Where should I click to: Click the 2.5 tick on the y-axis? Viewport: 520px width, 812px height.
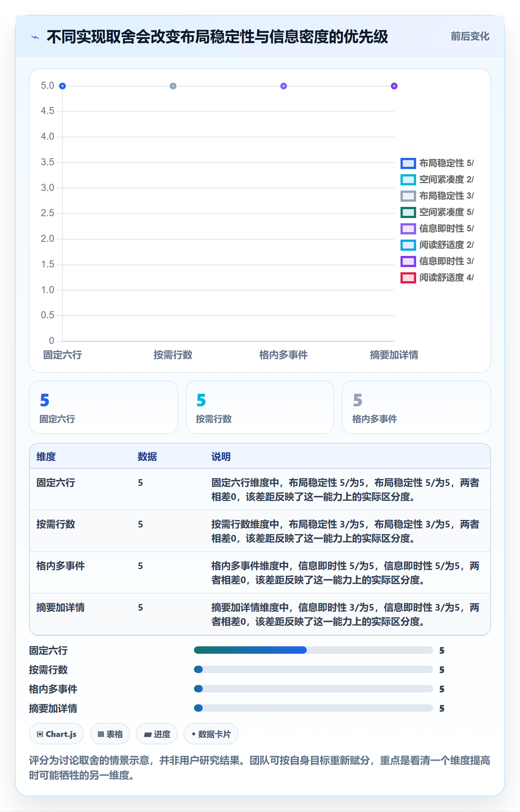click(x=48, y=213)
